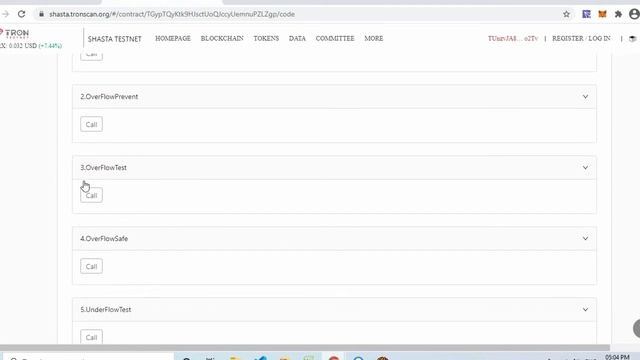Reload the page with the refresh icon

point(21,14)
